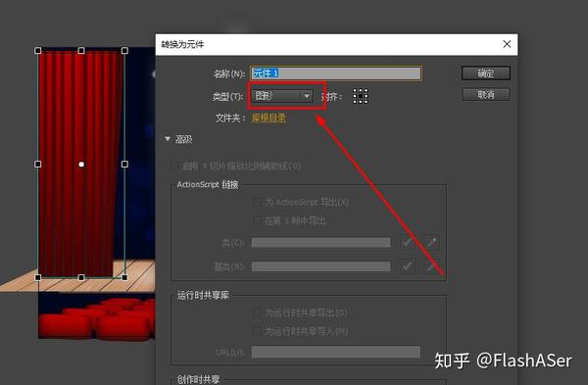Click the ActionScript 链接 group label
Image resolution: width=588 pixels, height=385 pixels.
coord(208,184)
